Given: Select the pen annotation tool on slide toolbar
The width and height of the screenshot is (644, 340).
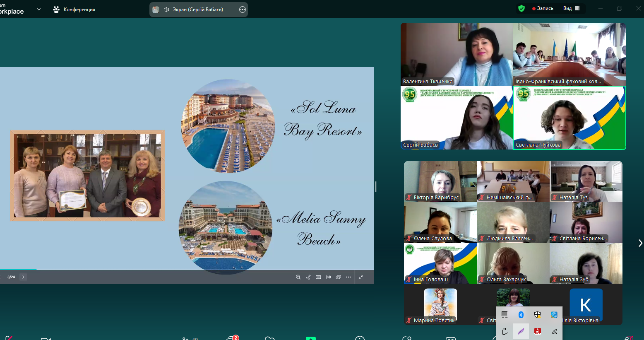Looking at the screenshot, I should (308, 277).
